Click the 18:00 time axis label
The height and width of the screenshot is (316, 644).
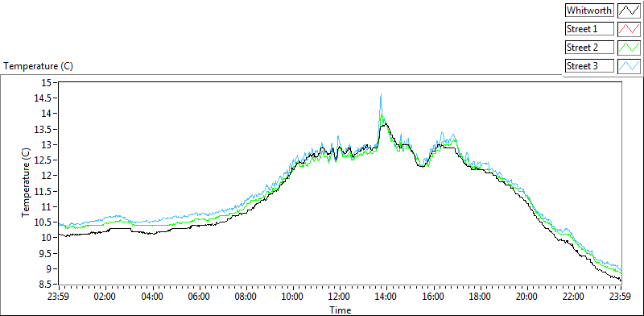(481, 297)
